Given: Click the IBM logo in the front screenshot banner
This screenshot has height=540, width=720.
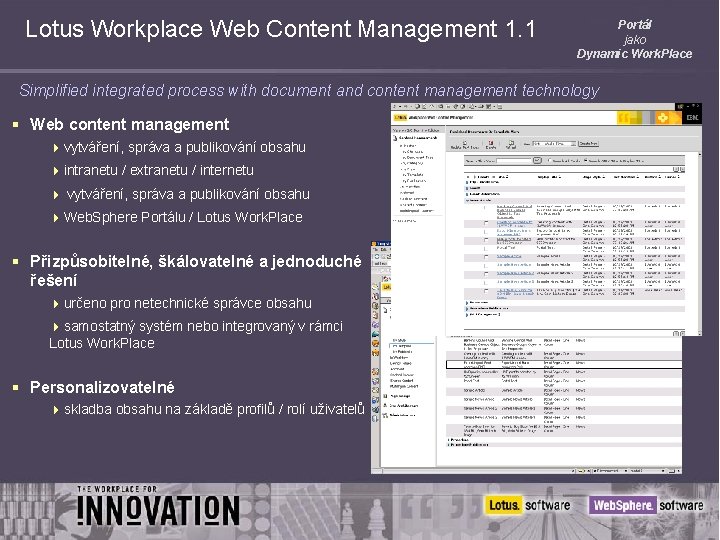Looking at the screenshot, I should 692,118.
